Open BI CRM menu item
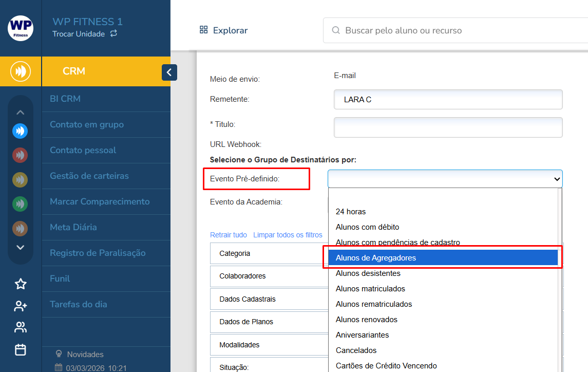The image size is (588, 372). pyautogui.click(x=65, y=99)
